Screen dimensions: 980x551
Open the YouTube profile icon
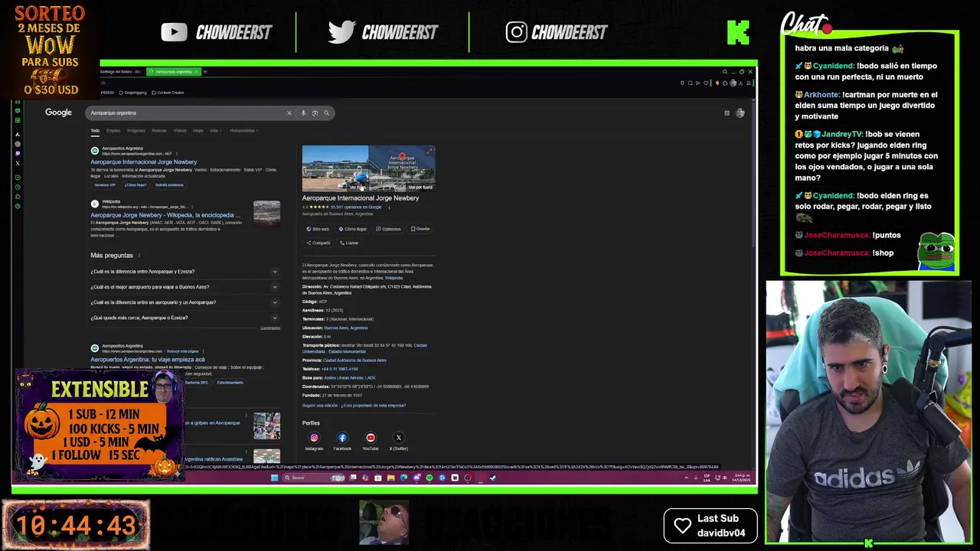(371, 438)
